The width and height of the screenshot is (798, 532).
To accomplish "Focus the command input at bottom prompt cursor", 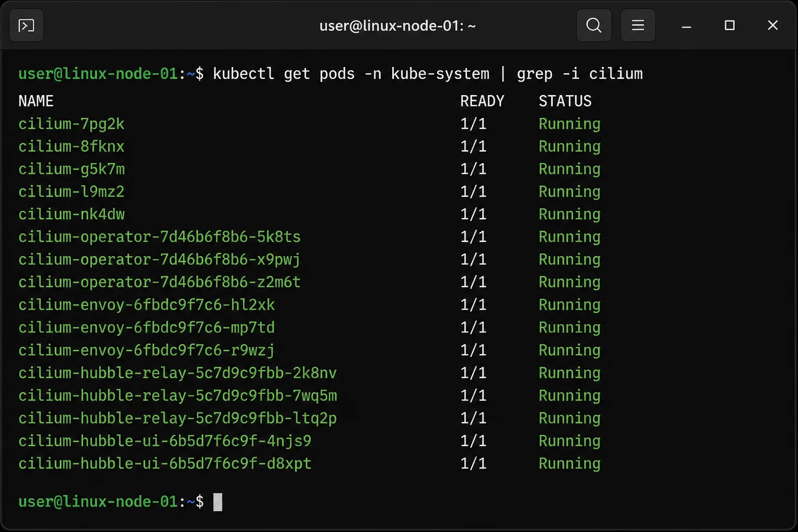I will tap(218, 502).
